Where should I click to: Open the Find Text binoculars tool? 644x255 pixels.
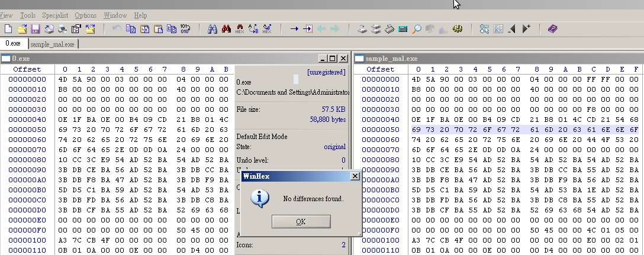point(212,28)
